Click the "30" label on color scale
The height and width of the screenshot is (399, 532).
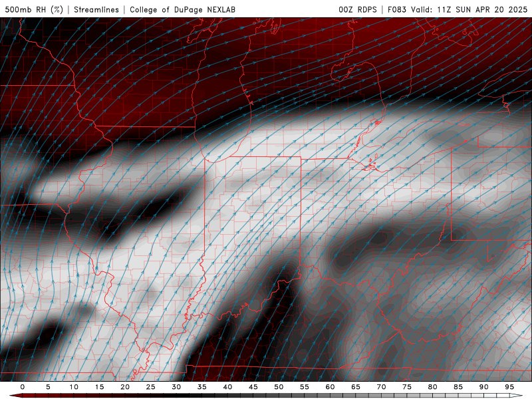pos(176,387)
